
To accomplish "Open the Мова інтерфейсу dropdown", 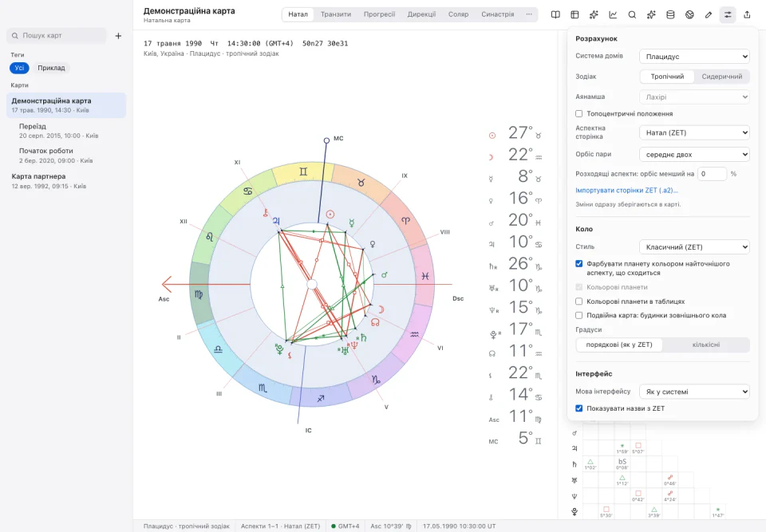I will (694, 392).
